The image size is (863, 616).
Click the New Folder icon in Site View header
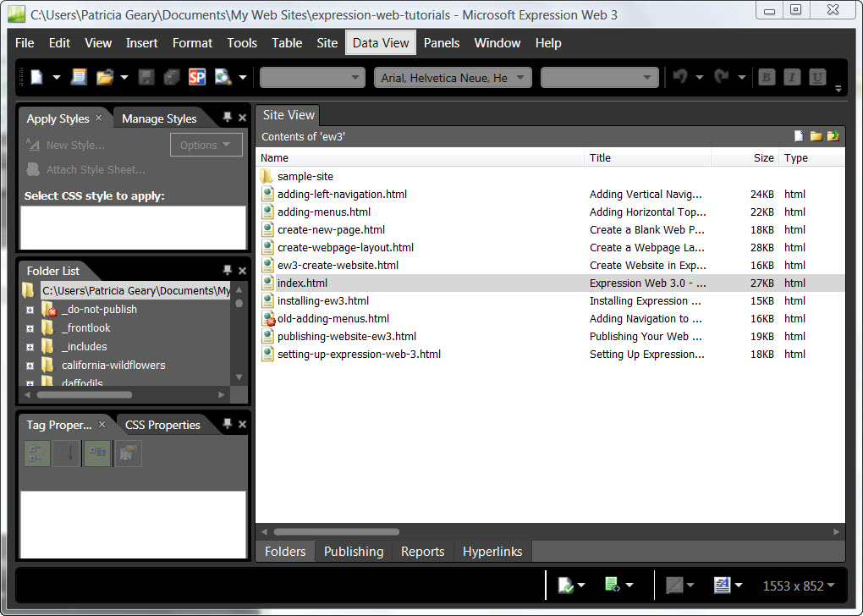[x=816, y=136]
